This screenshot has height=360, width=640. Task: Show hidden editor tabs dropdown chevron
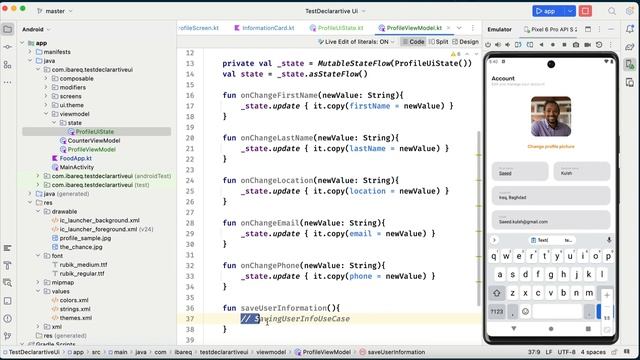(x=459, y=28)
